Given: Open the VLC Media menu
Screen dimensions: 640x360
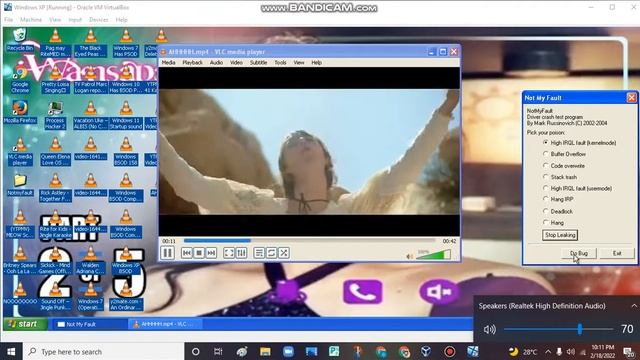Looking at the screenshot, I should pos(169,62).
